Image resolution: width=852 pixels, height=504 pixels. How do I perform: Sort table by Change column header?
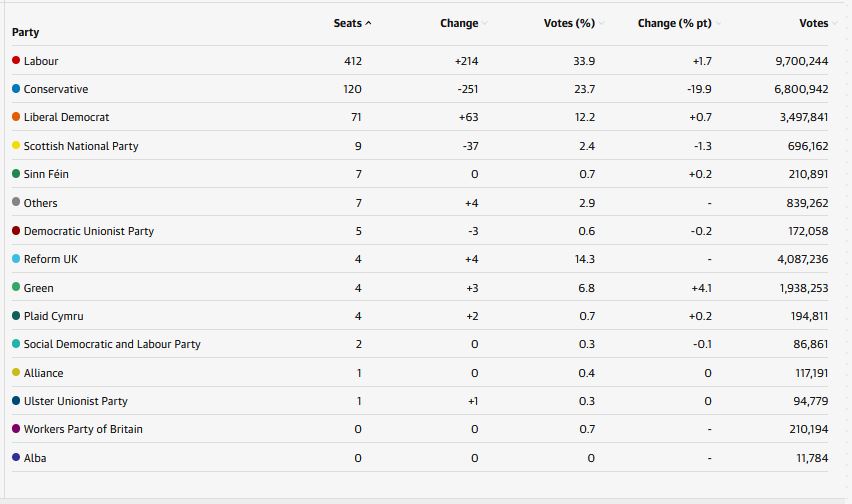[459, 24]
